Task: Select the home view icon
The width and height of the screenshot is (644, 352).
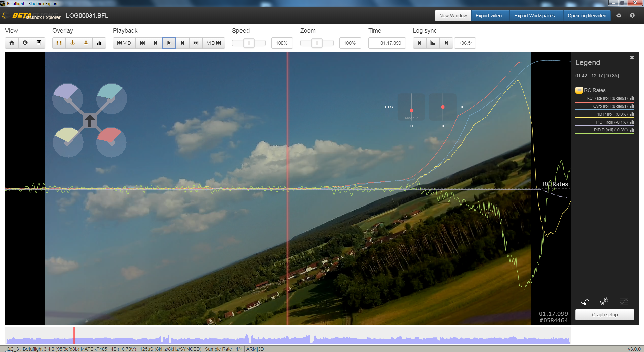Action: click(x=12, y=43)
